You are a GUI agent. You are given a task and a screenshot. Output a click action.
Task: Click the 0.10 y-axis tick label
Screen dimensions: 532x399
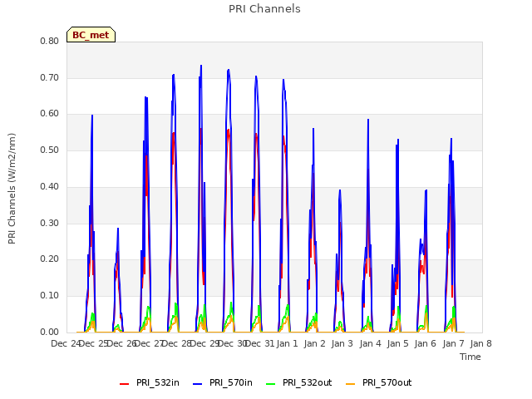[x=50, y=296]
